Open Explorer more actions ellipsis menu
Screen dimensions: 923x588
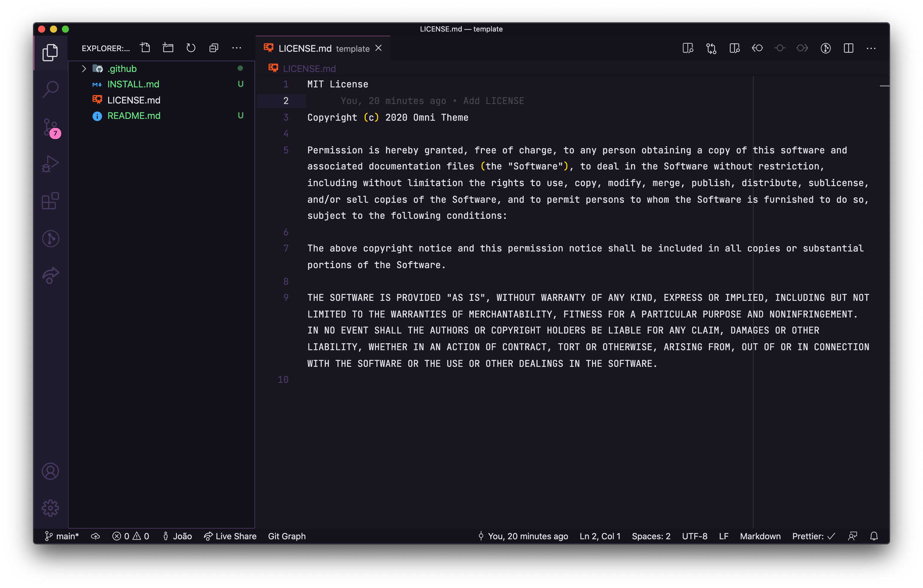tap(236, 48)
